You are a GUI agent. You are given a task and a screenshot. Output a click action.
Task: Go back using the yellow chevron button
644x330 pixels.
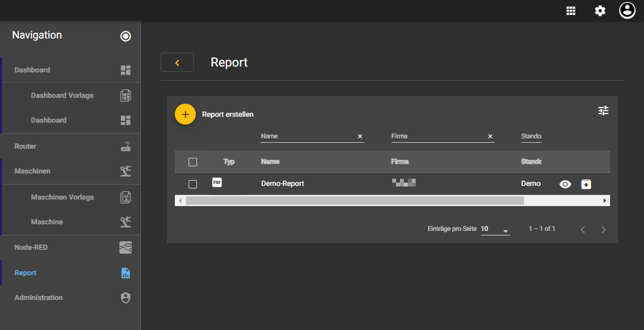point(177,63)
